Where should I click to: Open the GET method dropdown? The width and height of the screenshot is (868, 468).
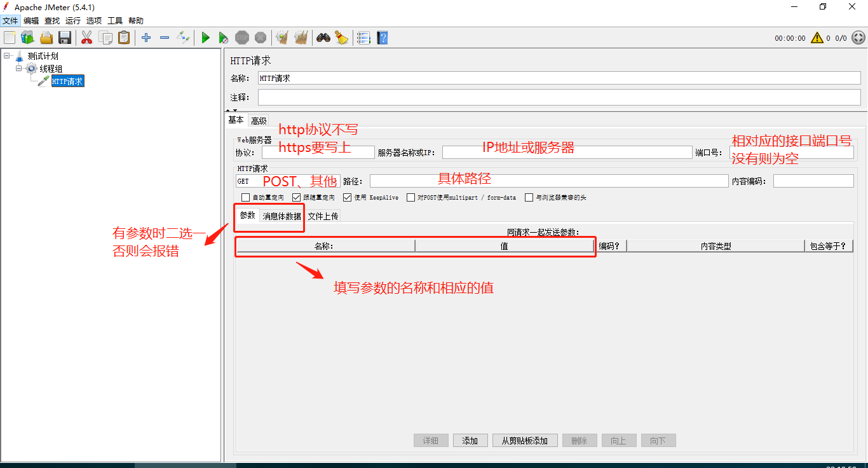coord(288,181)
